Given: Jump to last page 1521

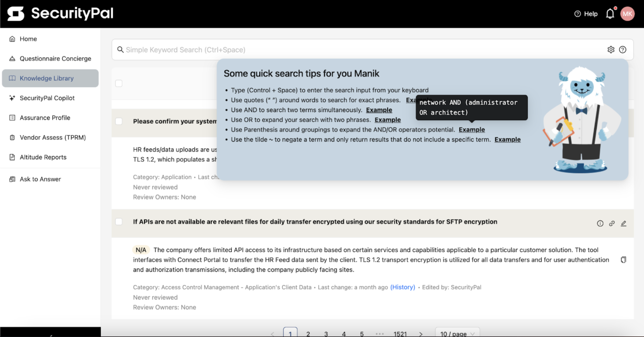Looking at the screenshot, I should click(x=400, y=334).
